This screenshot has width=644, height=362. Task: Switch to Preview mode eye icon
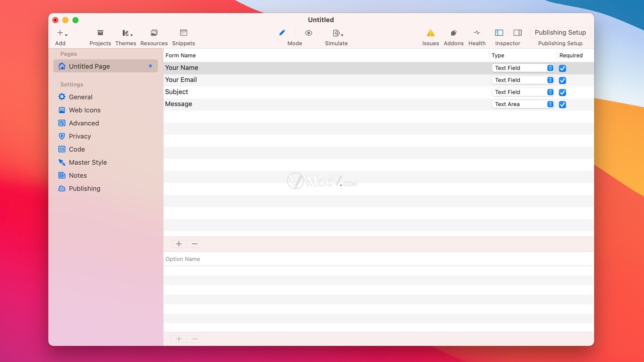click(309, 33)
